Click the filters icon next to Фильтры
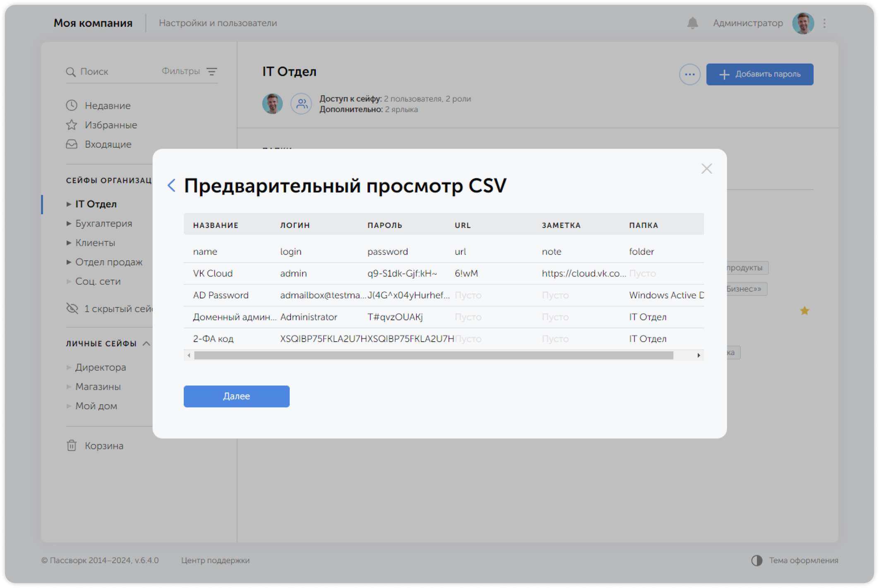The width and height of the screenshot is (879, 588). (x=212, y=72)
